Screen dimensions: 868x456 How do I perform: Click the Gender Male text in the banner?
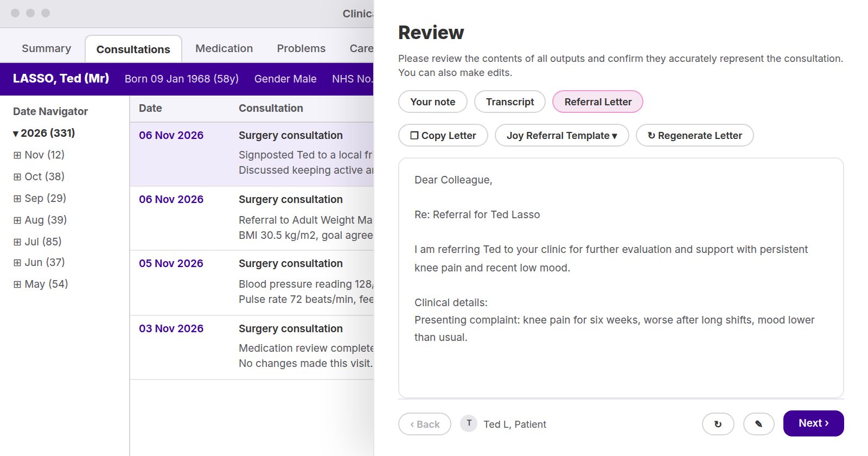pos(285,79)
